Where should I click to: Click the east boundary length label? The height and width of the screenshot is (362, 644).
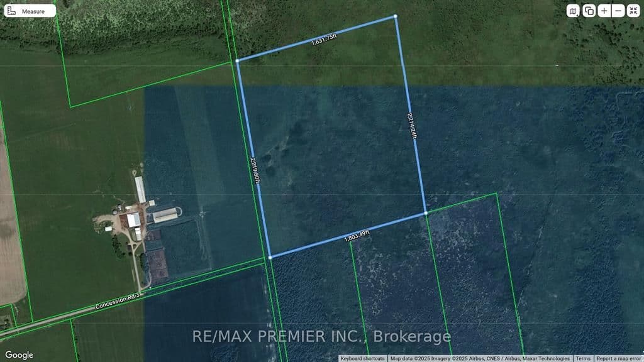point(412,128)
